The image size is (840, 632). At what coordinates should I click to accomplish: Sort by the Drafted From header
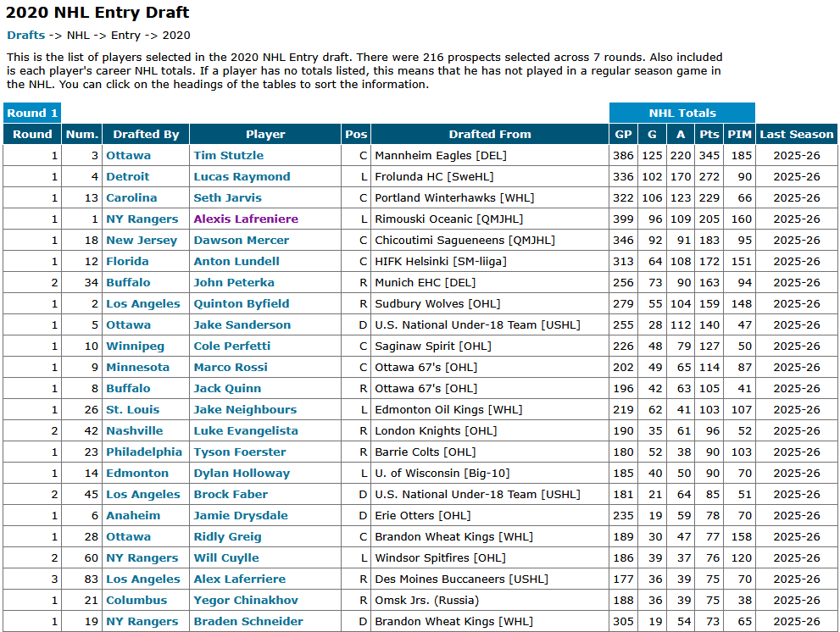(x=490, y=135)
